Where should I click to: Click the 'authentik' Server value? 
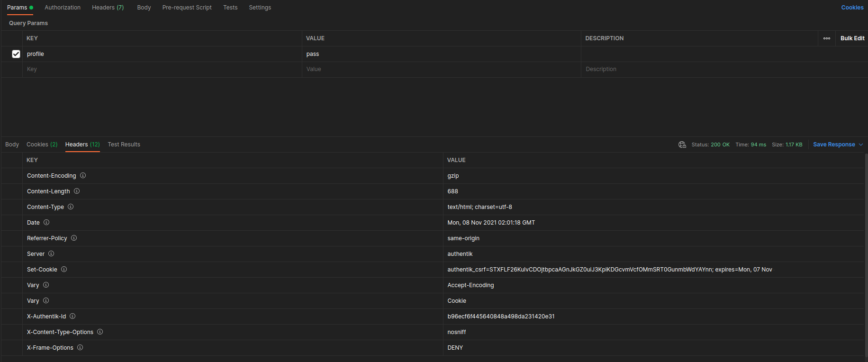[460, 254]
